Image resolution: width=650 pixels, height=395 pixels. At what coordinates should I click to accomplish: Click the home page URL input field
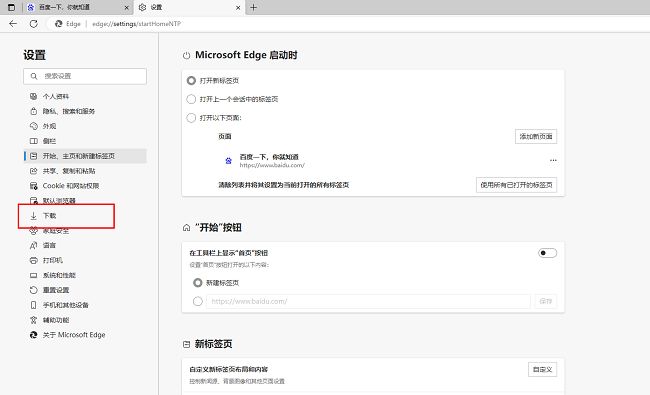pos(369,301)
